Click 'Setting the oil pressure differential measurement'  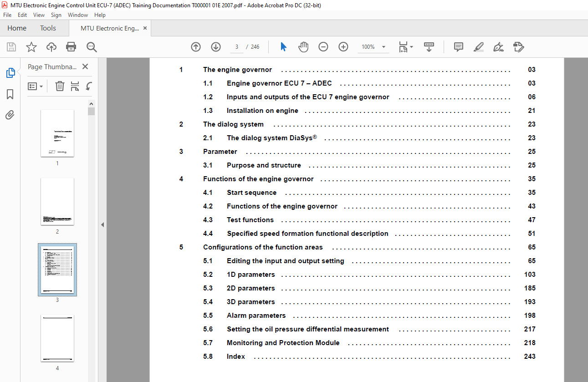[308, 329]
